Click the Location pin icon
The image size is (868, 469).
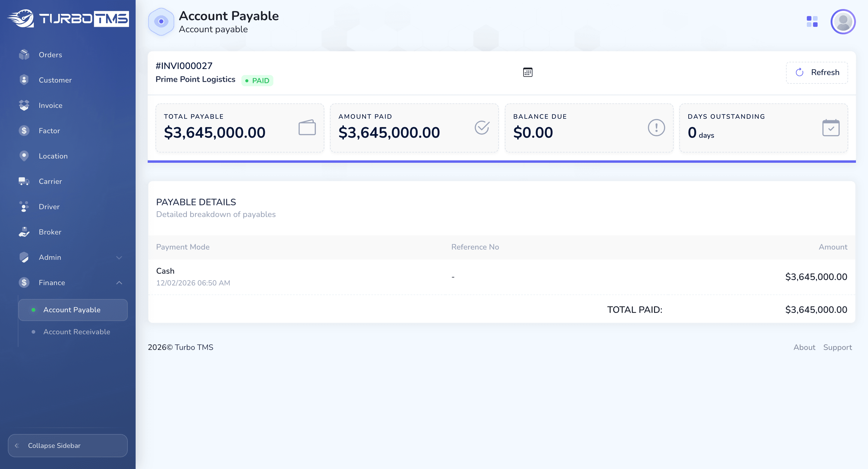(24, 156)
